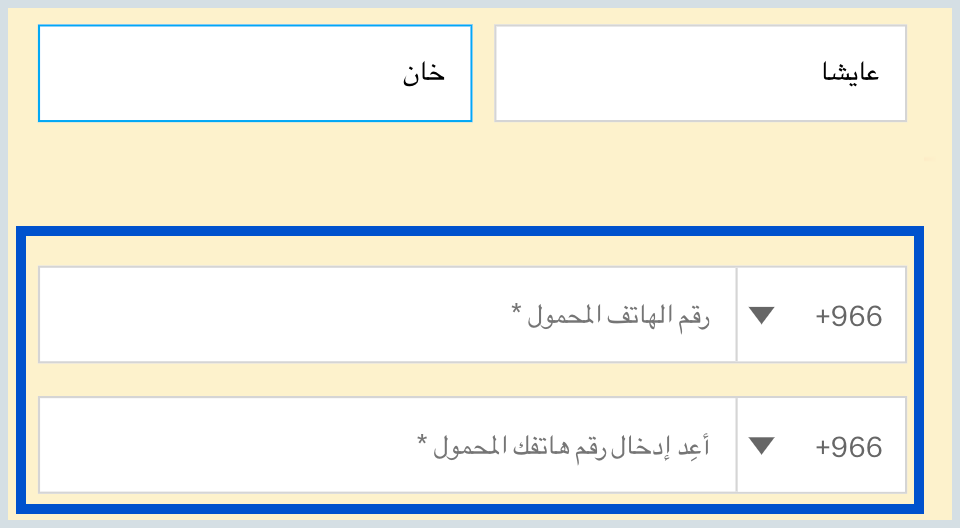Viewport: 960px width, 528px height.
Task: Open the country code arrow beside re-enter number
Action: point(762,446)
